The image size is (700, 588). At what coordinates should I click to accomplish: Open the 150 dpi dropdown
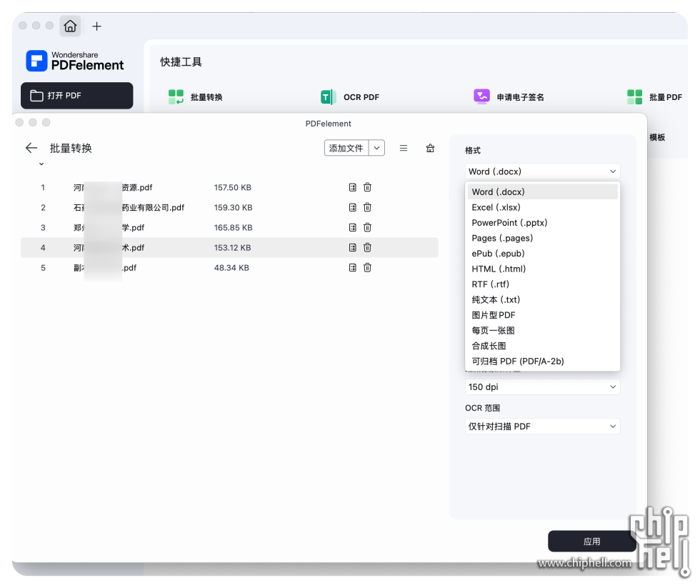tap(542, 387)
